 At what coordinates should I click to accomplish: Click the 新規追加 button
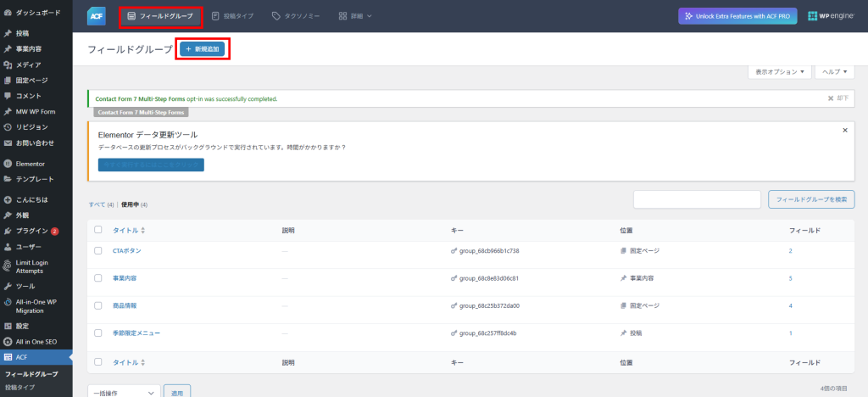[203, 50]
